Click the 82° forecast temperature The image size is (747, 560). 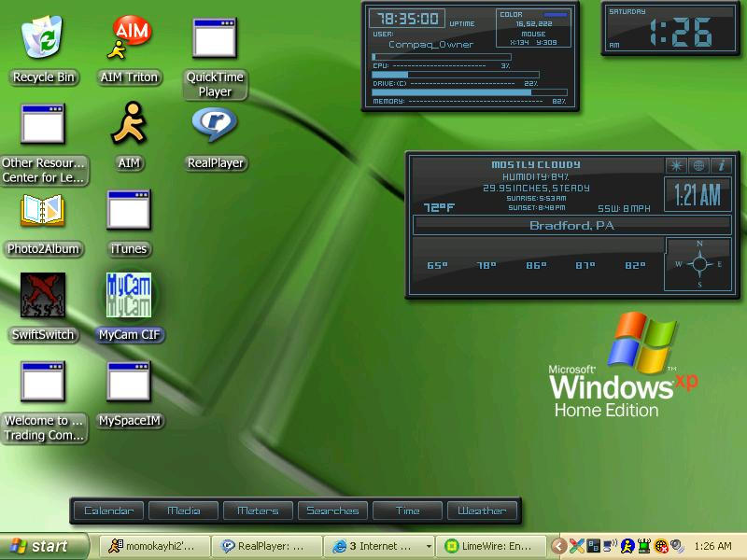coord(635,265)
